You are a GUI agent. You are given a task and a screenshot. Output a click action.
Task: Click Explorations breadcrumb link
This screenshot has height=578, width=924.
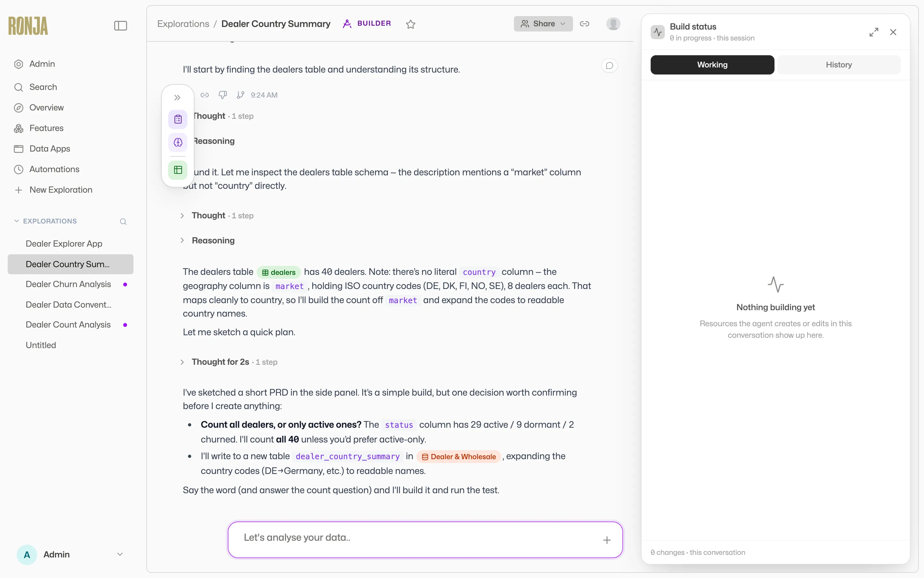pyautogui.click(x=183, y=24)
